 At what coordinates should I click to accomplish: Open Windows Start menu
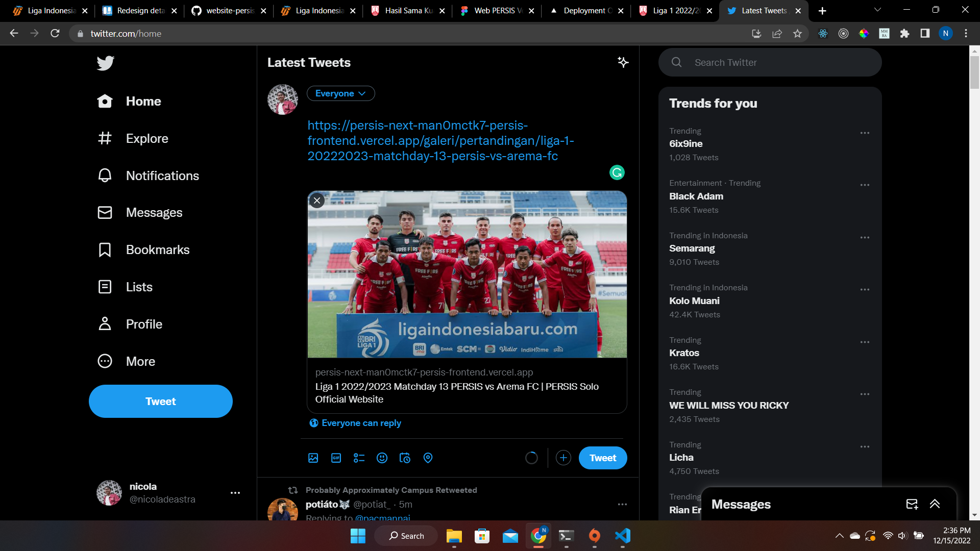[358, 536]
